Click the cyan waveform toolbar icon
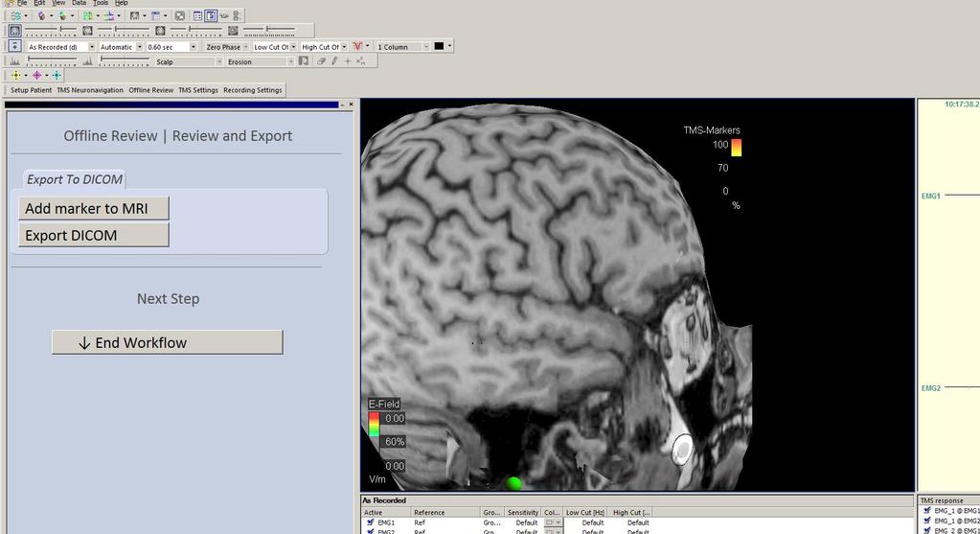The width and height of the screenshot is (980, 534). click(x=15, y=15)
